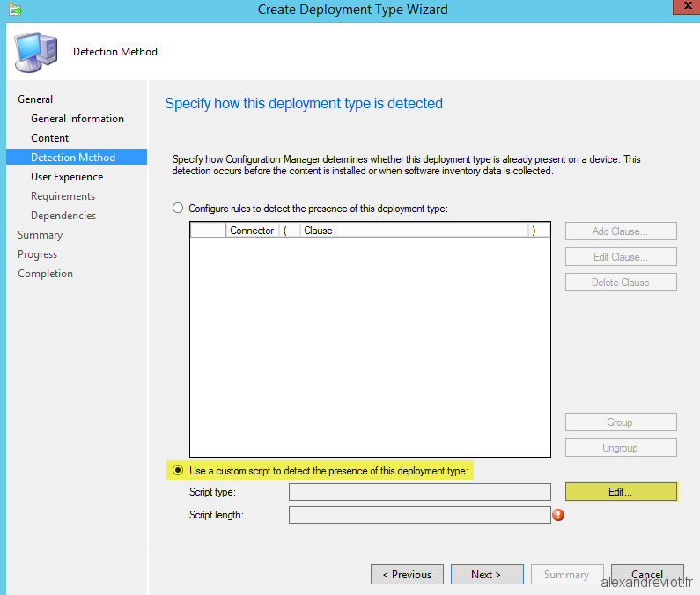Select the Detection Method step
700x595 pixels.
click(77, 158)
